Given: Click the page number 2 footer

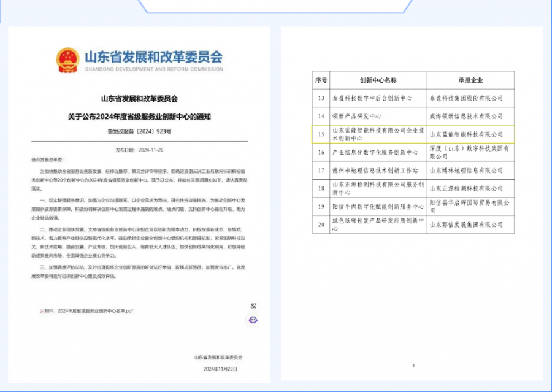Looking at the screenshot, I should [x=413, y=366].
